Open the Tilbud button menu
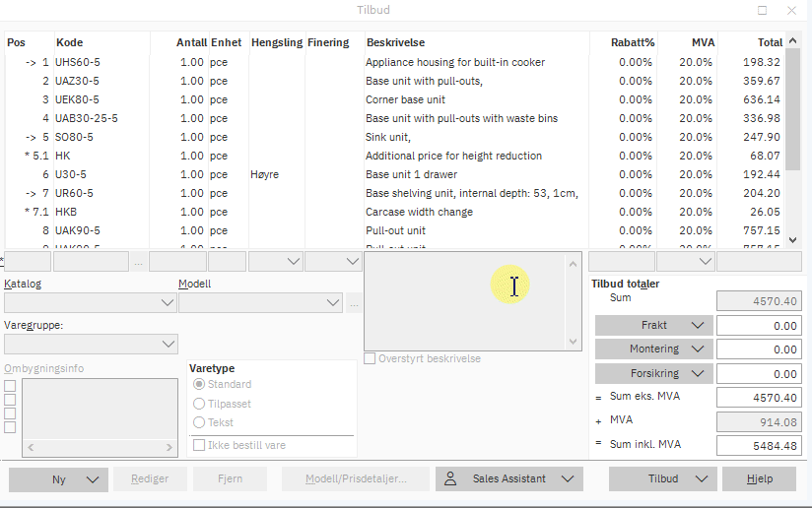812x508 pixels. click(x=700, y=479)
